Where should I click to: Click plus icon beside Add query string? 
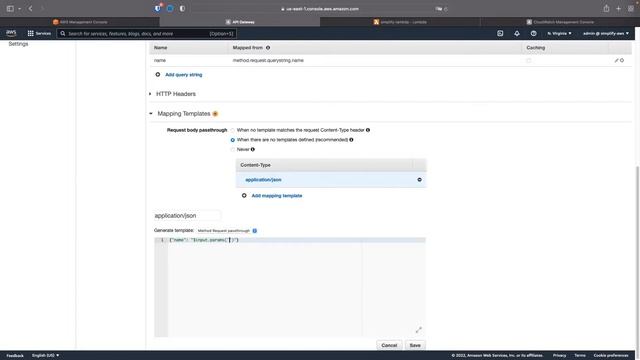pos(158,75)
